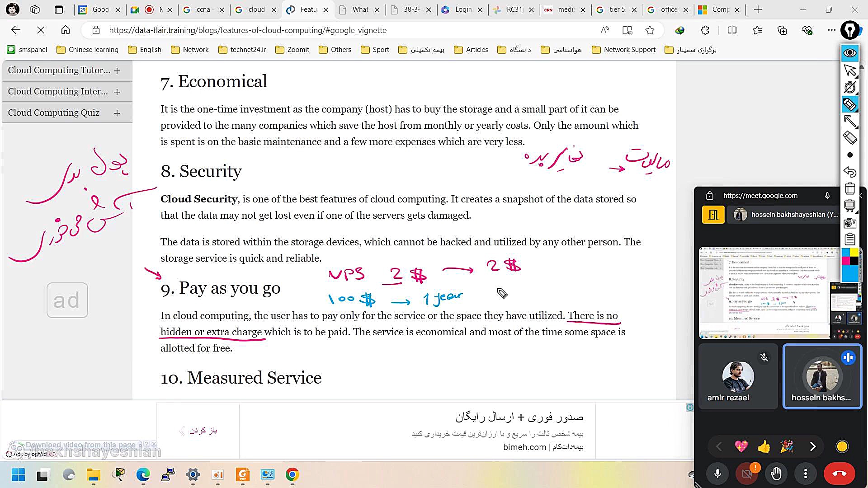Switch to the cloud Google search tab

point(256,9)
